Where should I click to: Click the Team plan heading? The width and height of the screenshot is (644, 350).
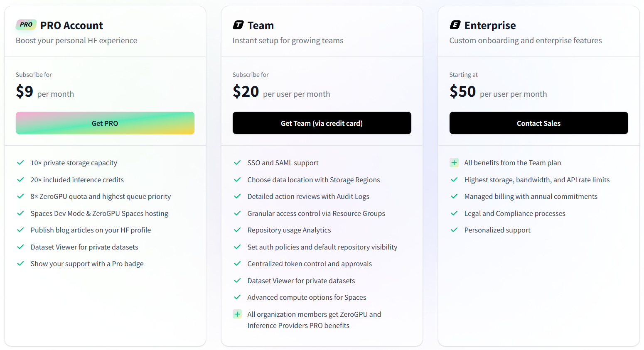tap(261, 26)
